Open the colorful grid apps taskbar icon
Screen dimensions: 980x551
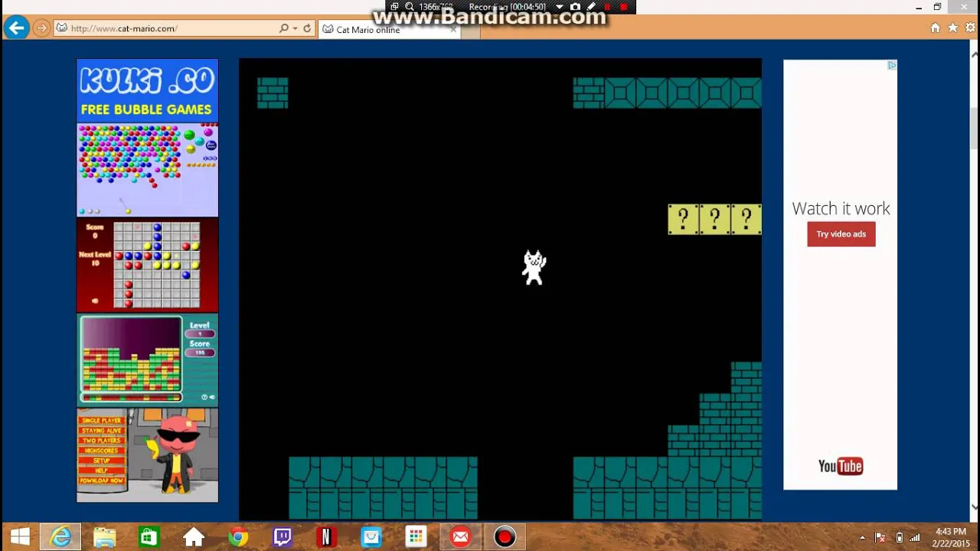point(416,537)
